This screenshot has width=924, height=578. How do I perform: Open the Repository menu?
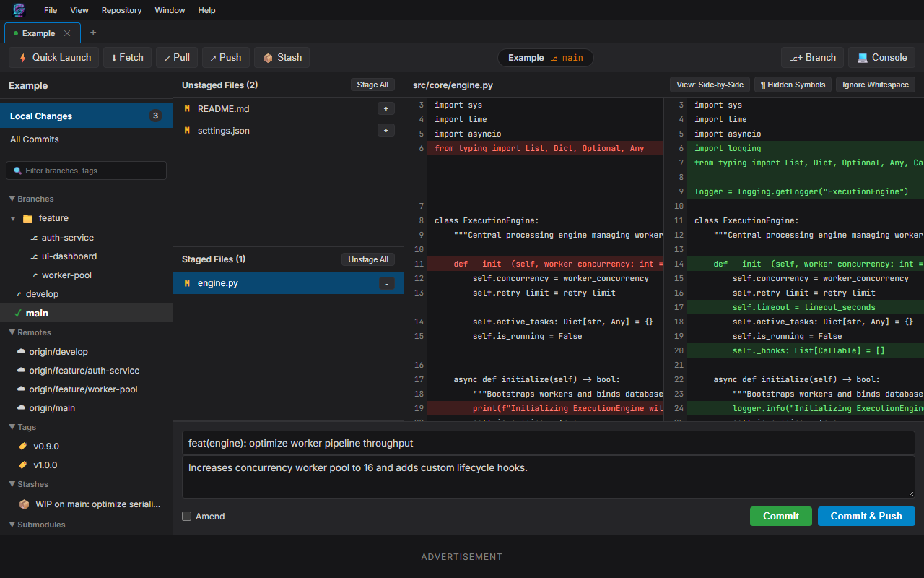pos(121,10)
